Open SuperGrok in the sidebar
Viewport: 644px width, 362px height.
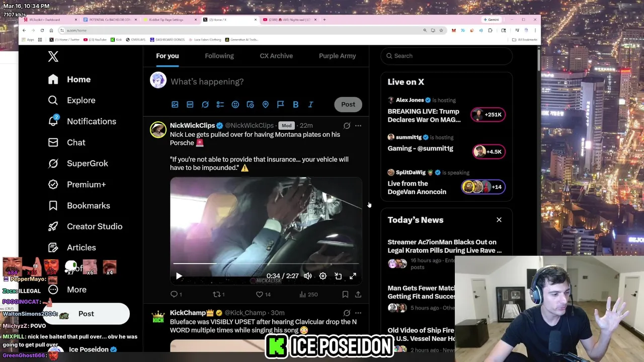78,163
